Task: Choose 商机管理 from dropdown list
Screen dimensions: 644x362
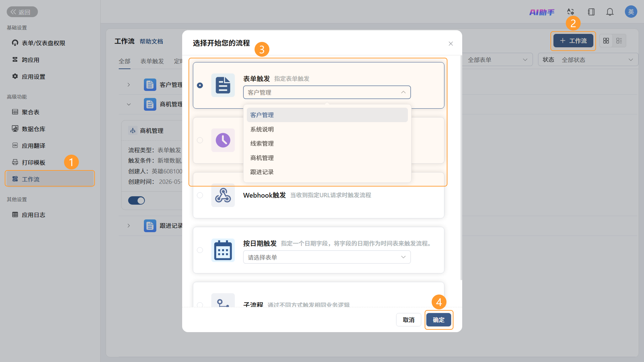Action: pyautogui.click(x=327, y=158)
